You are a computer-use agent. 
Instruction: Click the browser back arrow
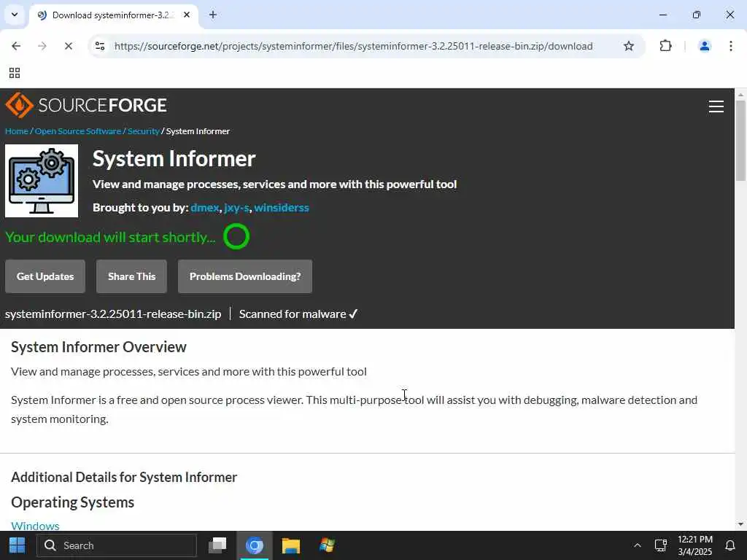16,46
